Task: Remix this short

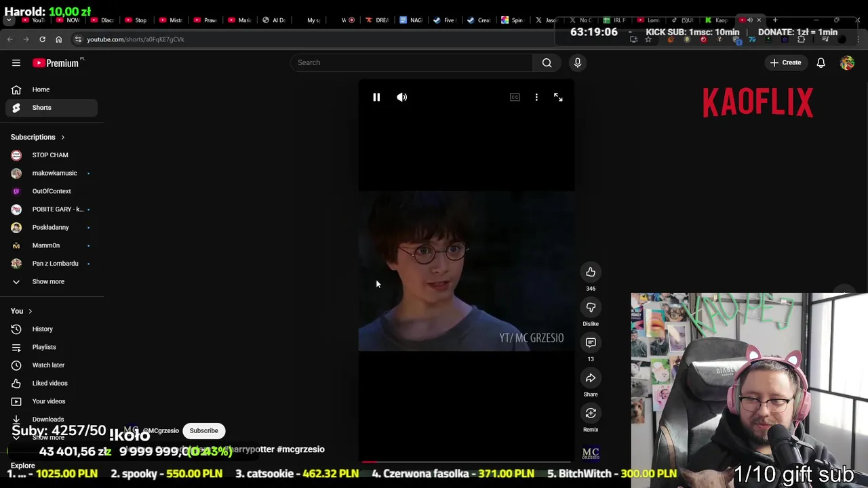Action: [591, 413]
